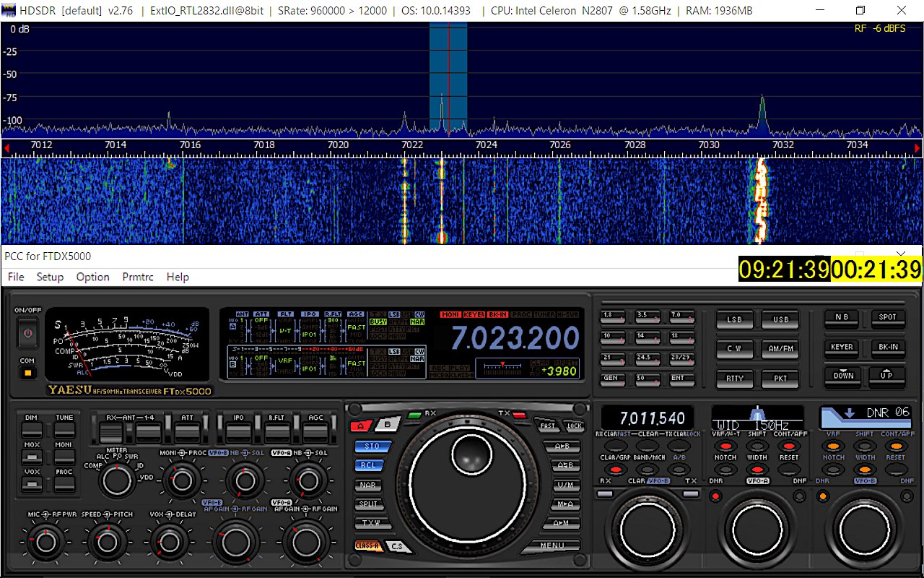Screen dimensions: 924x578
Task: Click the right scroll arrow on the frequency scale
Action: [x=918, y=148]
